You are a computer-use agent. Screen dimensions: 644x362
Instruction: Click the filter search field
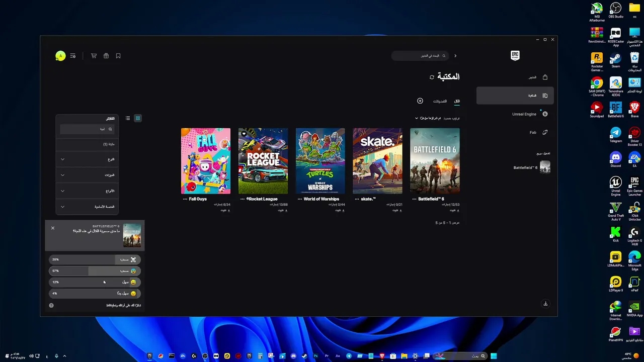[x=87, y=129]
